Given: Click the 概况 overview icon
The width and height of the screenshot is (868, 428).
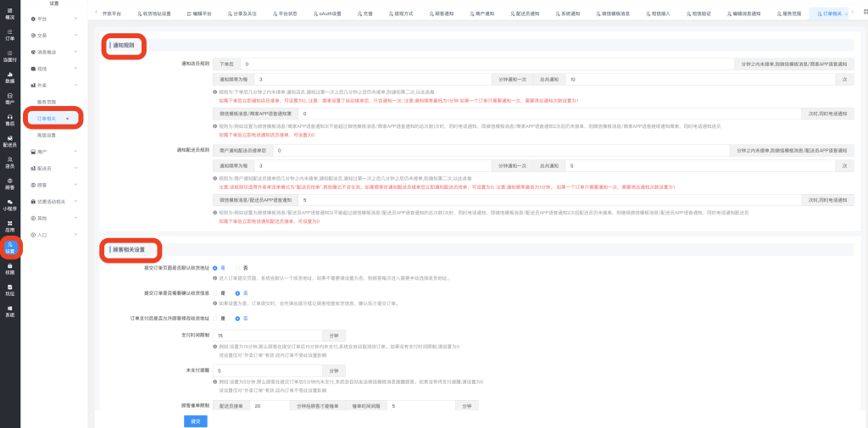Looking at the screenshot, I should click(10, 14).
